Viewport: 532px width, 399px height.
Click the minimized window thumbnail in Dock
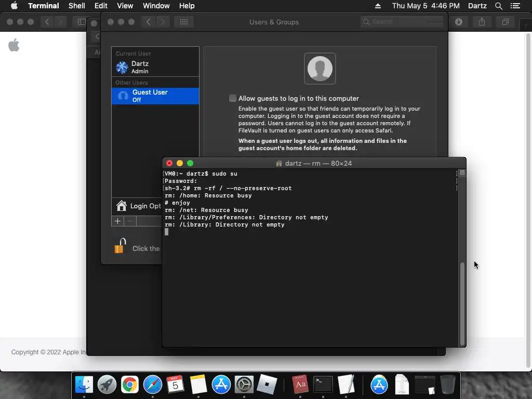tap(425, 385)
